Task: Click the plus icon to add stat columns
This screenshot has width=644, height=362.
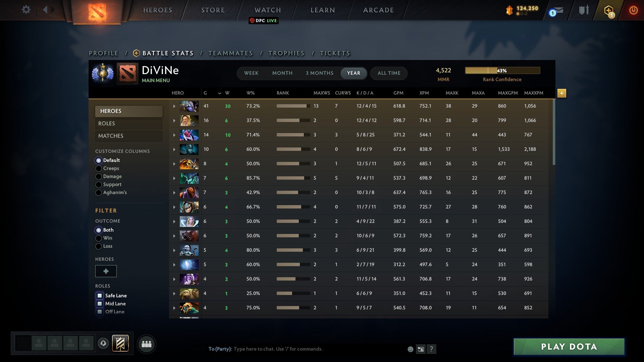Action: (562, 93)
